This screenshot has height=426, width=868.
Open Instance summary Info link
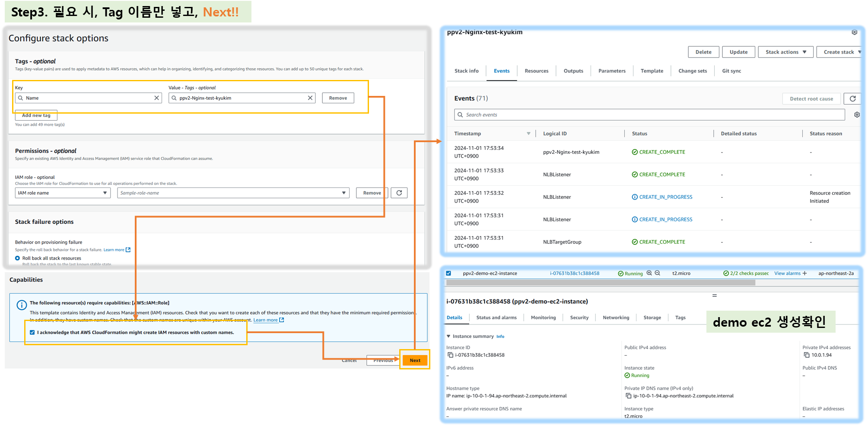click(500, 337)
